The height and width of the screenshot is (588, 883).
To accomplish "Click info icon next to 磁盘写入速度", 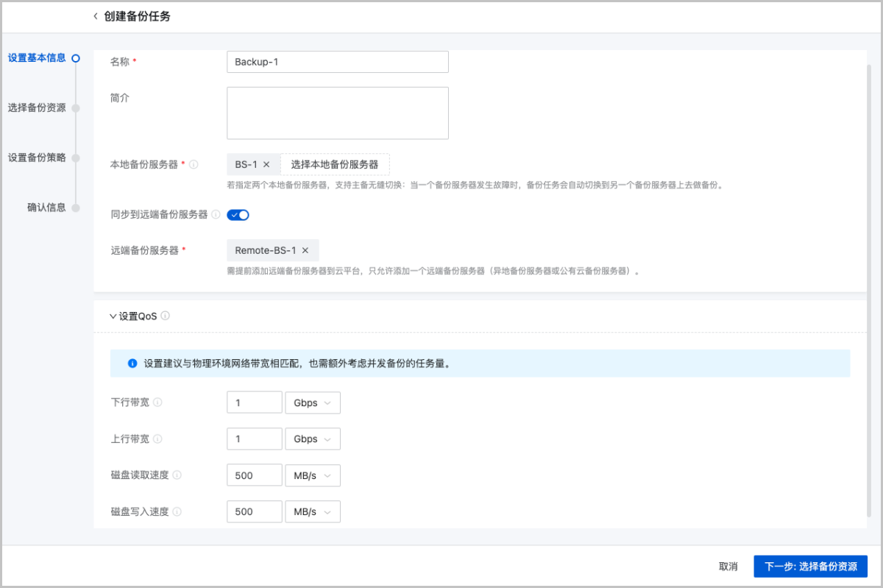I will (x=177, y=511).
